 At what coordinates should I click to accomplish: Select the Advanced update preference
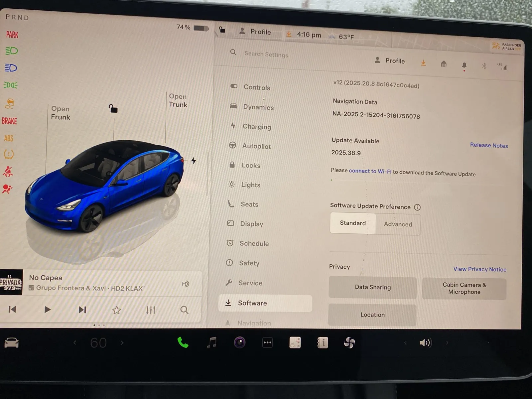(x=398, y=224)
